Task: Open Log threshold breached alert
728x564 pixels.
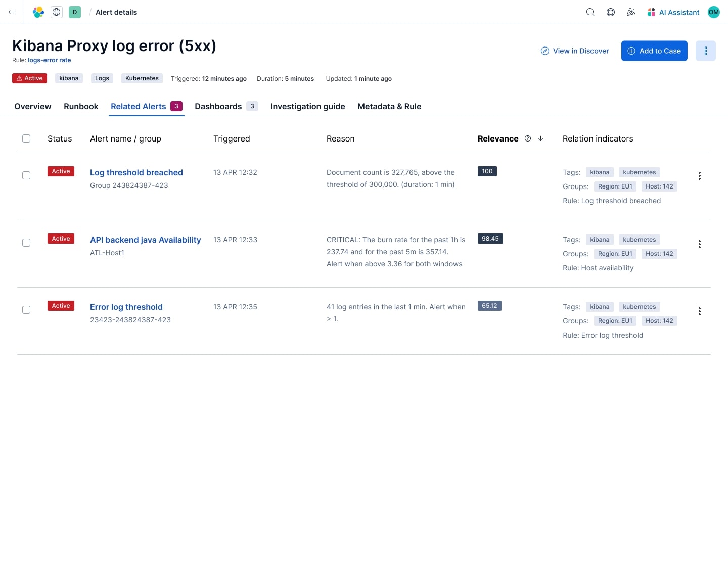Action: pos(136,172)
